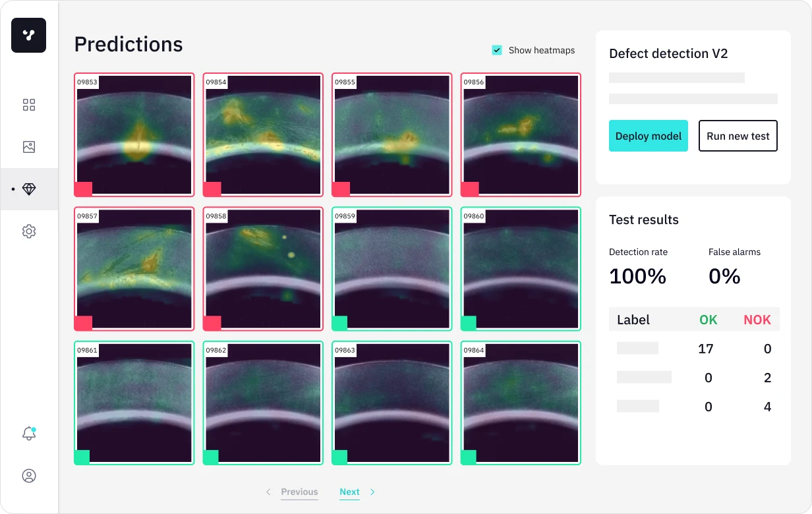Open prediction thumbnail 09859
This screenshot has height=514, width=812.
click(392, 269)
